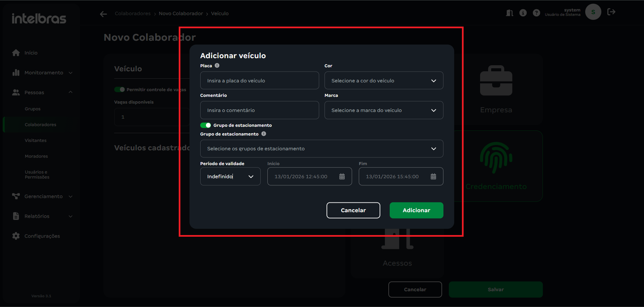
Task: Open the Período de validade dropdown
Action: 230,177
